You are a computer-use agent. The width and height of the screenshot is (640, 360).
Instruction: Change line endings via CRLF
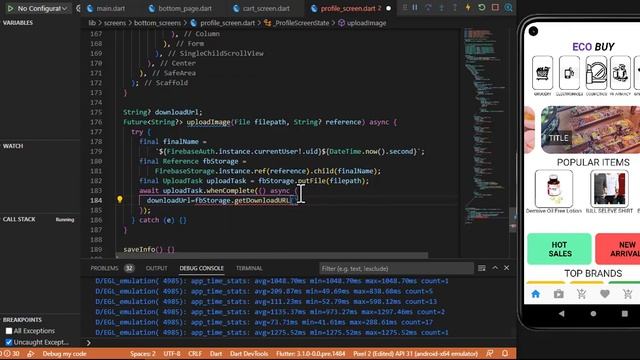click(195, 354)
